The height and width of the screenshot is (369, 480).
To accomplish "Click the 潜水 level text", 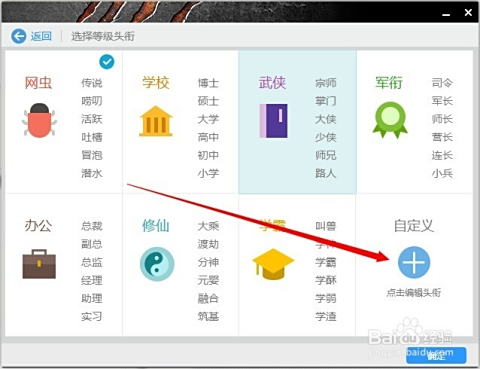I will pyautogui.click(x=92, y=173).
